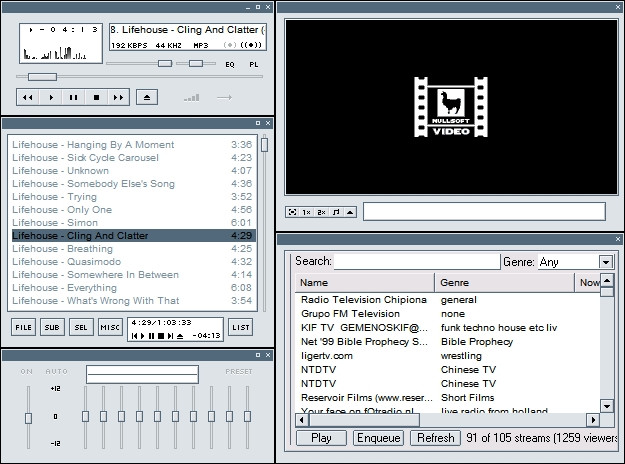This screenshot has width=625, height=464.
Task: Open the video options up-arrow menu
Action: tap(350, 212)
